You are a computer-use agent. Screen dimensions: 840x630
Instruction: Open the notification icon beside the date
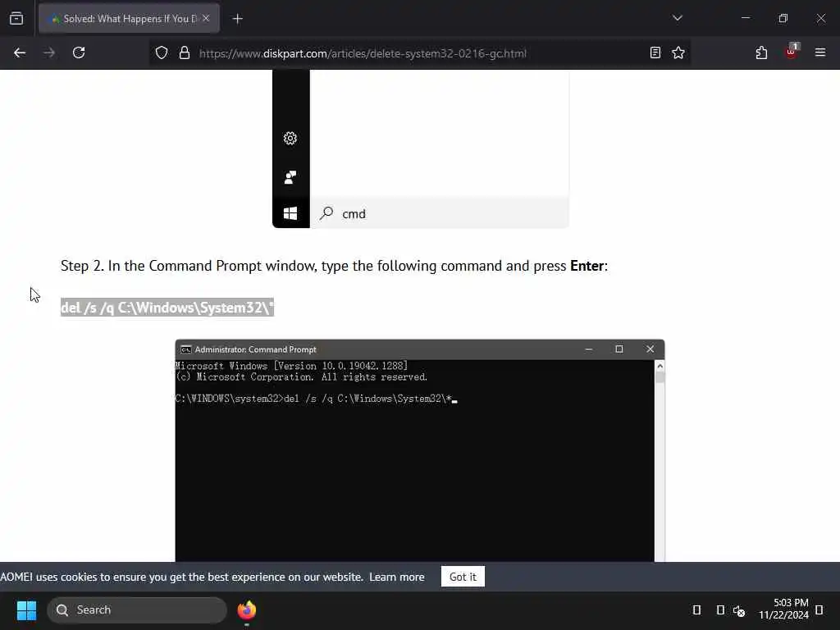pos(819,609)
